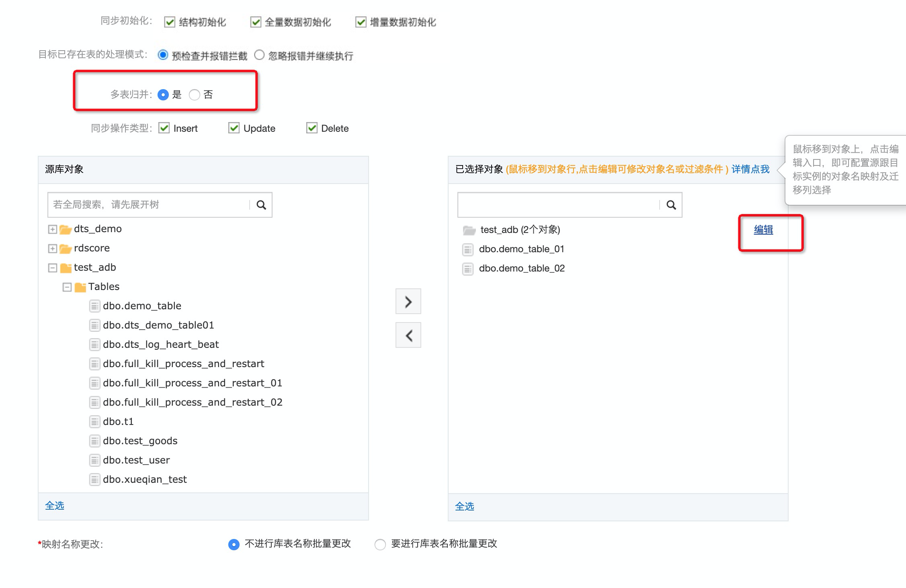Click table icon beside dbo.demo_table_02
Viewport: 906px width, 588px height.
pos(467,269)
